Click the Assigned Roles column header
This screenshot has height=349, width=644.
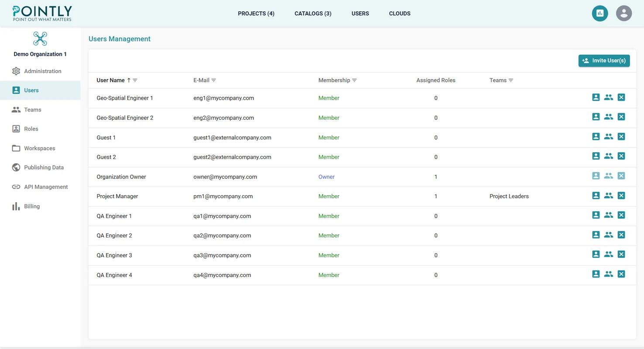[436, 80]
